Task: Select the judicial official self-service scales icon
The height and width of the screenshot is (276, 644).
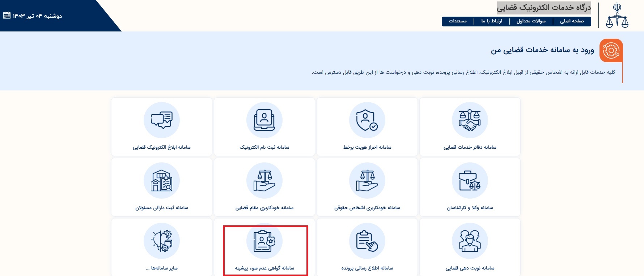Action: (x=264, y=181)
